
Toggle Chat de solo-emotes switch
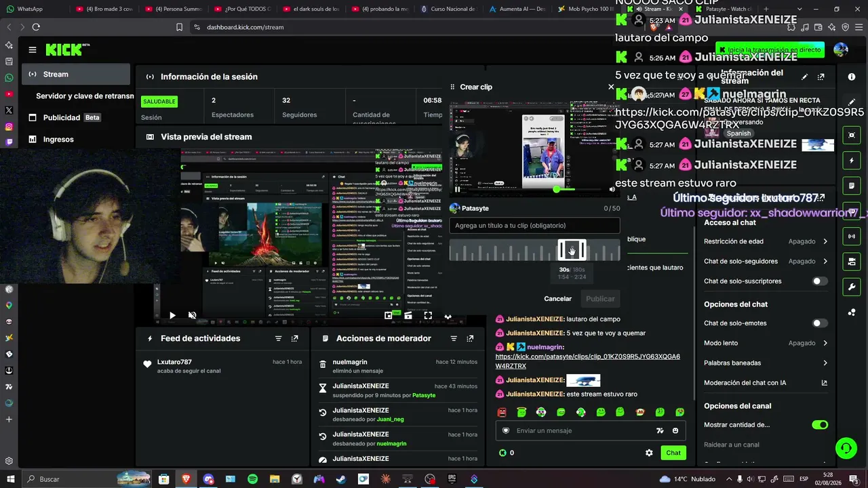click(x=820, y=323)
